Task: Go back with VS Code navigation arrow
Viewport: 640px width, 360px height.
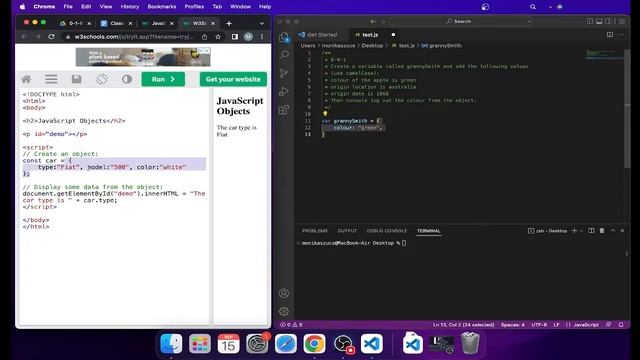Action: coord(373,21)
